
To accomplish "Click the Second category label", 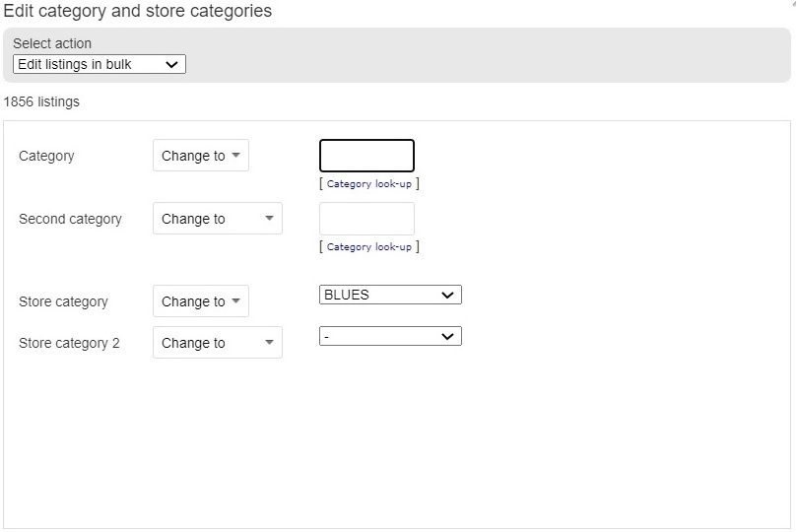I will click(x=70, y=219).
